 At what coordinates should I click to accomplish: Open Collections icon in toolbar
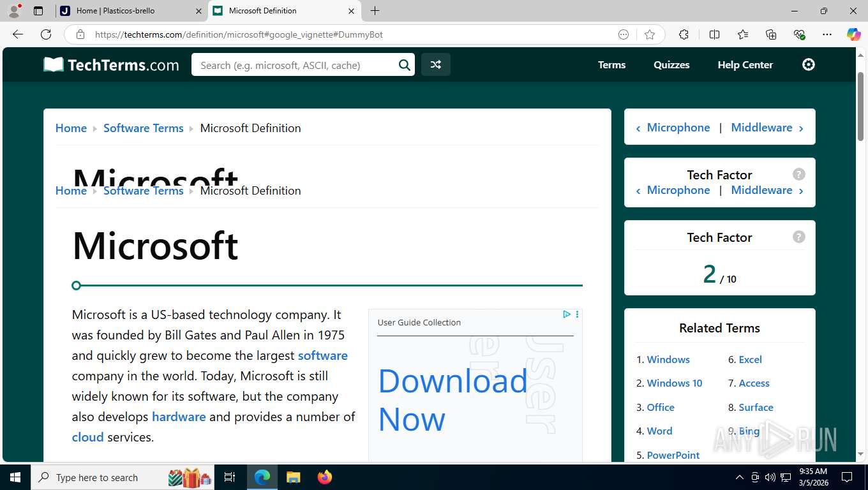point(771,34)
